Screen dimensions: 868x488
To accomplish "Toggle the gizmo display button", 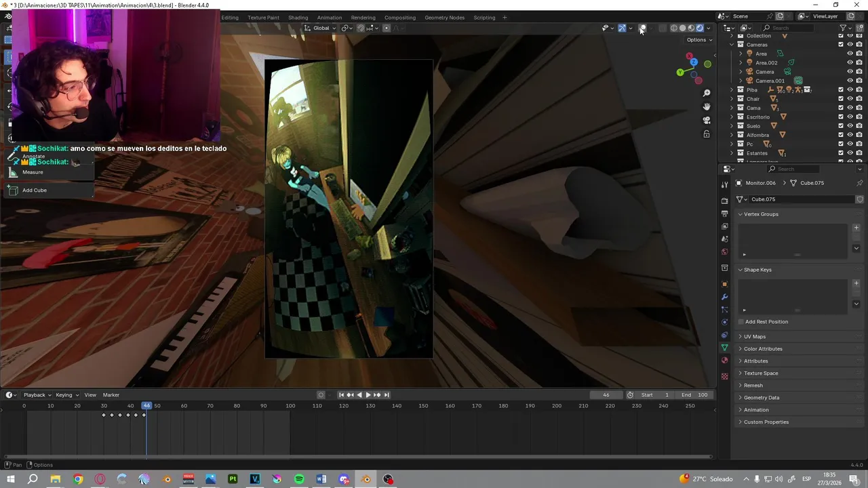I will pos(622,28).
